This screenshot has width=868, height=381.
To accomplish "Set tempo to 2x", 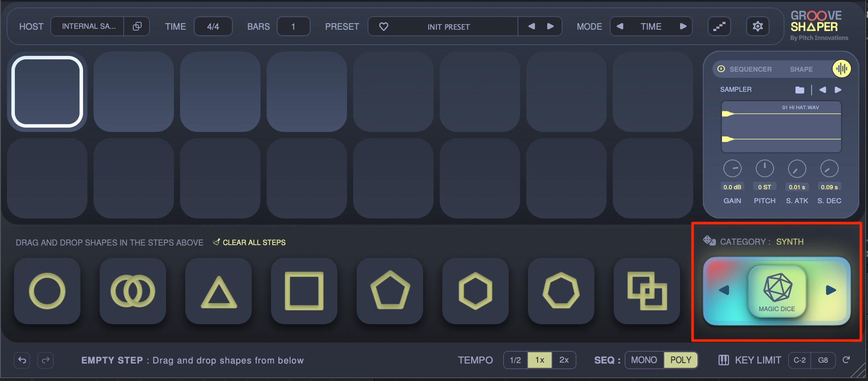I will point(564,360).
